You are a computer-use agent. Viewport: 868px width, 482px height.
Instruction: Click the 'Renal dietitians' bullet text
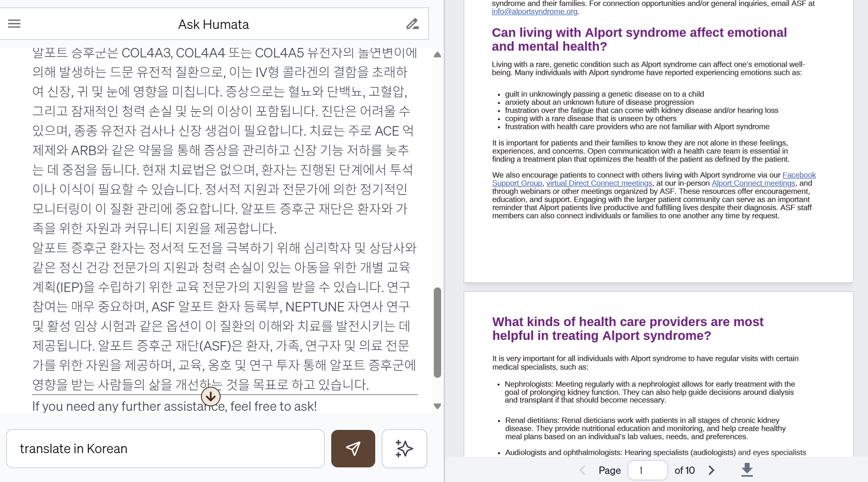click(x=645, y=428)
